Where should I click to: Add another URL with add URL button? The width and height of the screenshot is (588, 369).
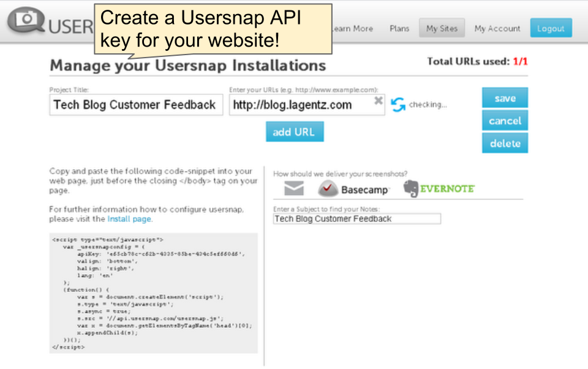click(295, 132)
